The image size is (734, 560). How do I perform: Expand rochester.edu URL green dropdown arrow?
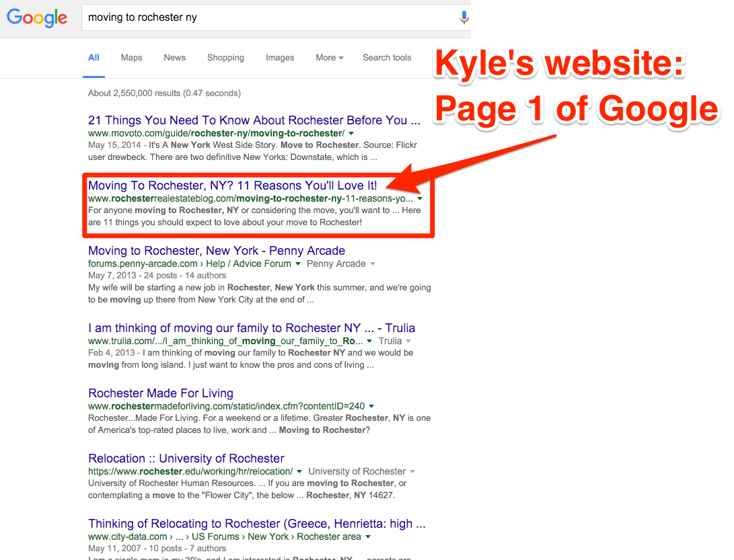point(299,471)
